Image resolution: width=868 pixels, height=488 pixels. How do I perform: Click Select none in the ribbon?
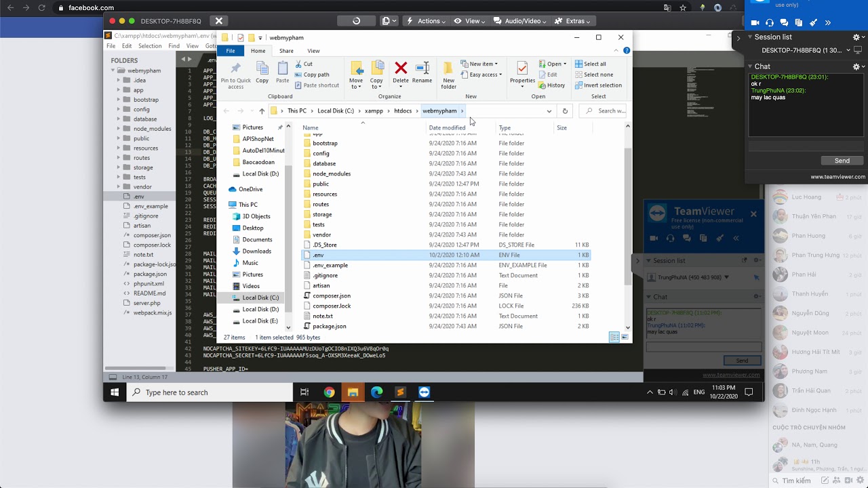[x=593, y=75]
